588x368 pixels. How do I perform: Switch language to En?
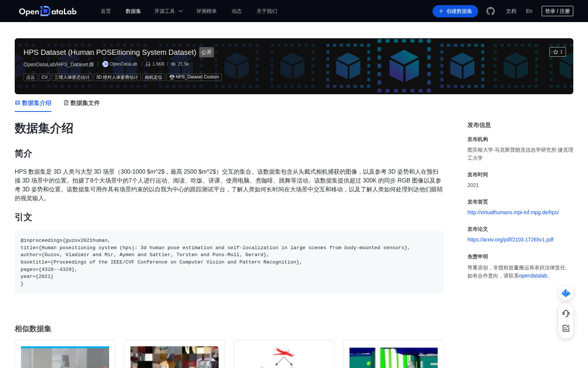pos(529,11)
